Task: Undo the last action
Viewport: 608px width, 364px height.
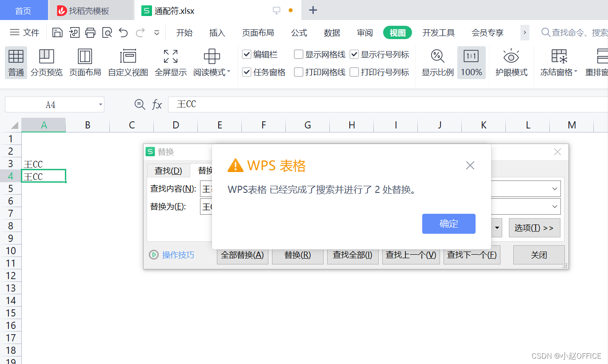Action: [x=123, y=32]
